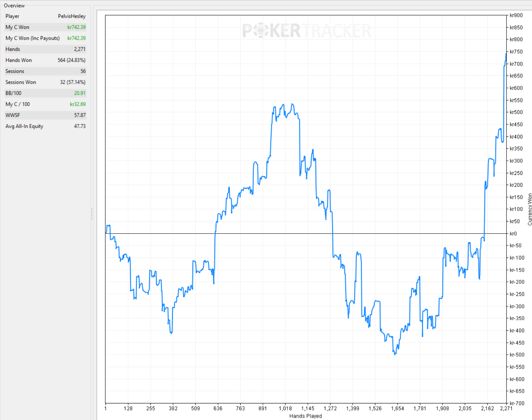532x420 pixels.
Task: Click the "kr150" y-axis label
Action: click(x=516, y=197)
